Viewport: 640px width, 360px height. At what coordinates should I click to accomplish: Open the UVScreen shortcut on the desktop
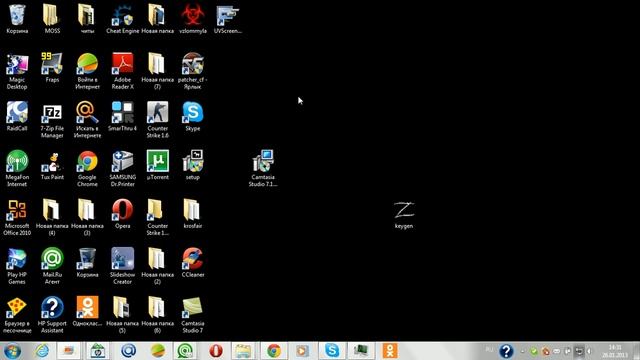228,18
